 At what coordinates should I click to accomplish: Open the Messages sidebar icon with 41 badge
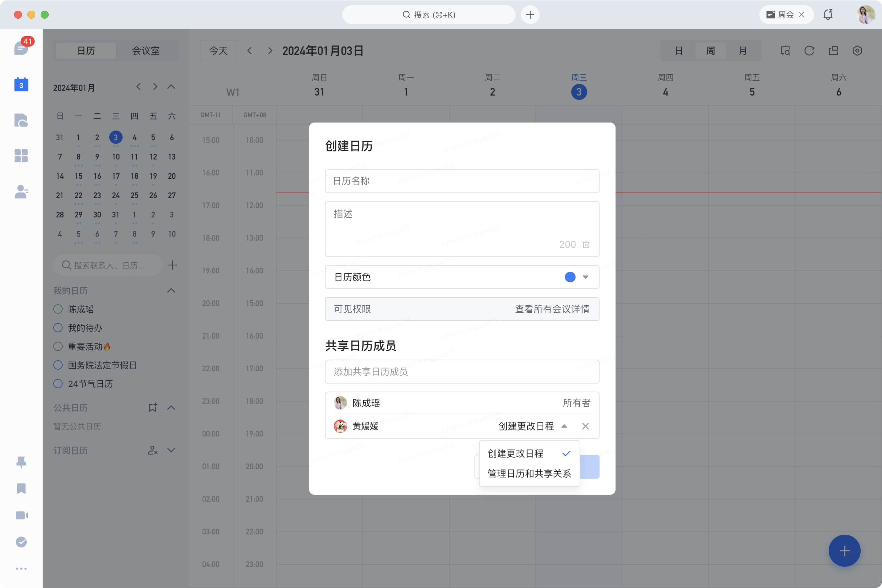[x=21, y=48]
